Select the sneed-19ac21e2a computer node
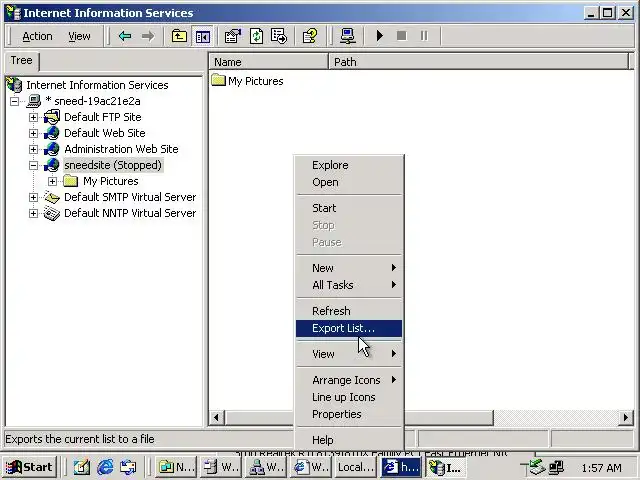The image size is (640, 480). pyautogui.click(x=93, y=101)
